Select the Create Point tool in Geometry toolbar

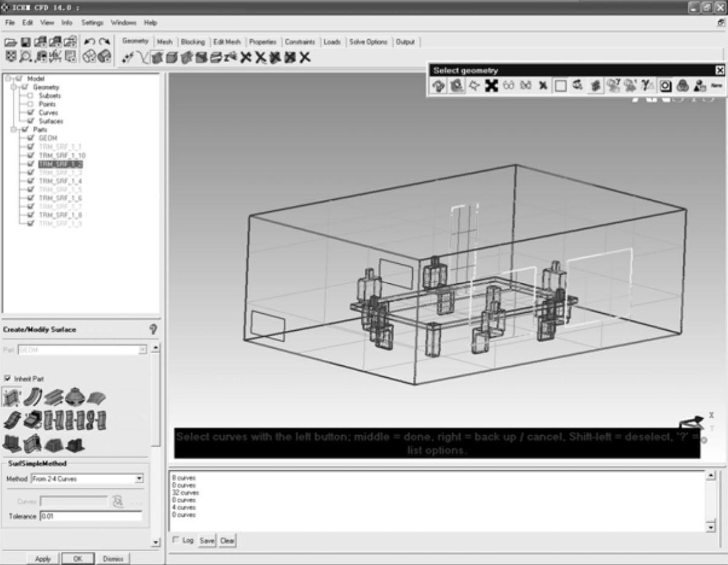coord(127,58)
